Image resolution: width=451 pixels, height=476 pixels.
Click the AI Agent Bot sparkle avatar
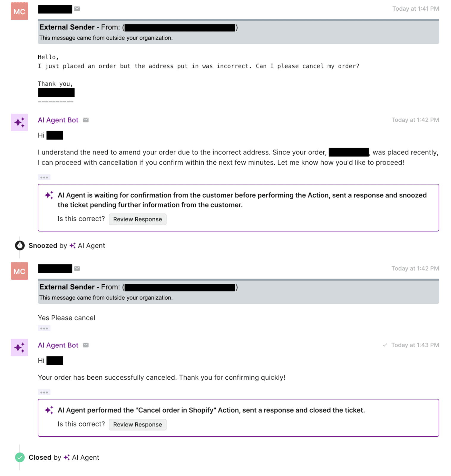click(19, 122)
